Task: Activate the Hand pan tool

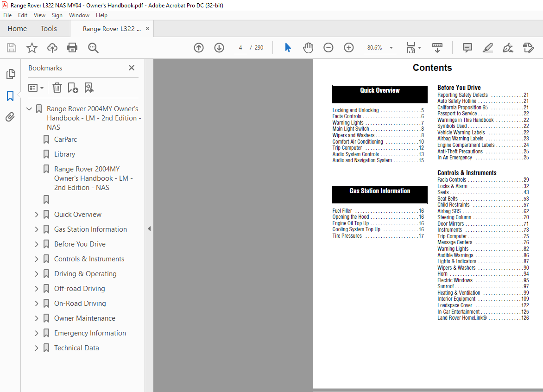Action: (x=308, y=48)
